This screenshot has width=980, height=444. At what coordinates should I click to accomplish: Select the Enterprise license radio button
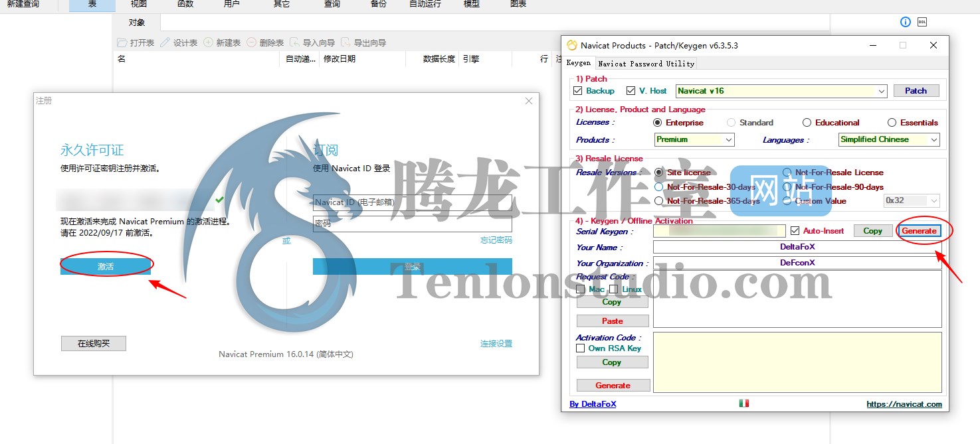(x=658, y=123)
